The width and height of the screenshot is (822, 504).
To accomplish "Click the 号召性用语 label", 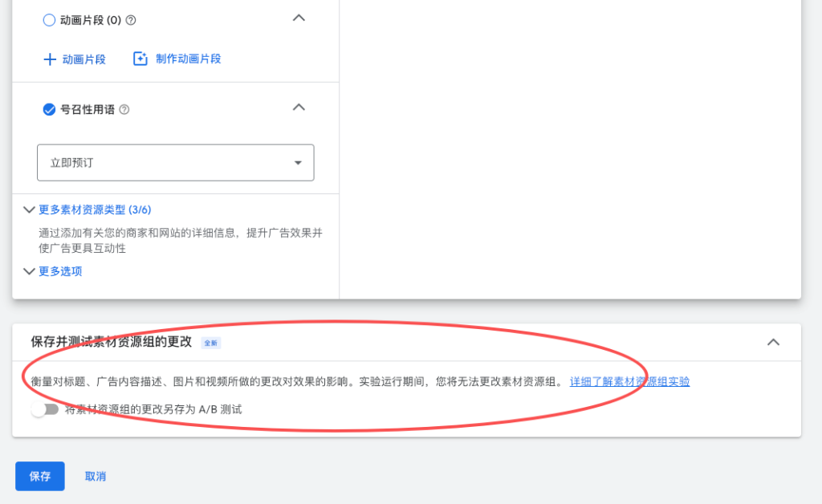I will click(x=87, y=109).
